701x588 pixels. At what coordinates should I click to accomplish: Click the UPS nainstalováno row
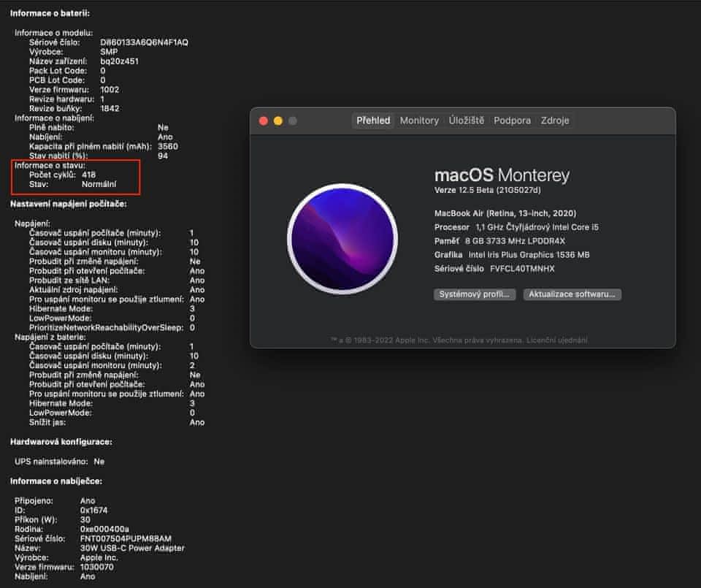(59, 462)
